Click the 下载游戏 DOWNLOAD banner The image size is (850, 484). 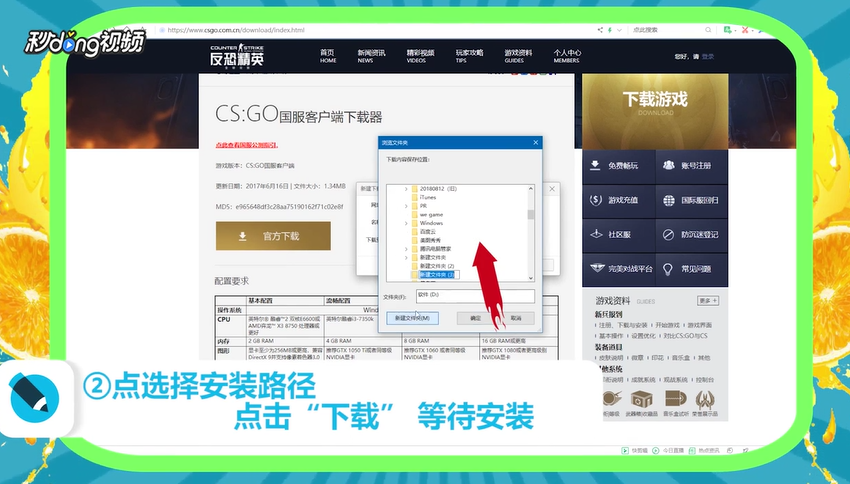[x=655, y=112]
